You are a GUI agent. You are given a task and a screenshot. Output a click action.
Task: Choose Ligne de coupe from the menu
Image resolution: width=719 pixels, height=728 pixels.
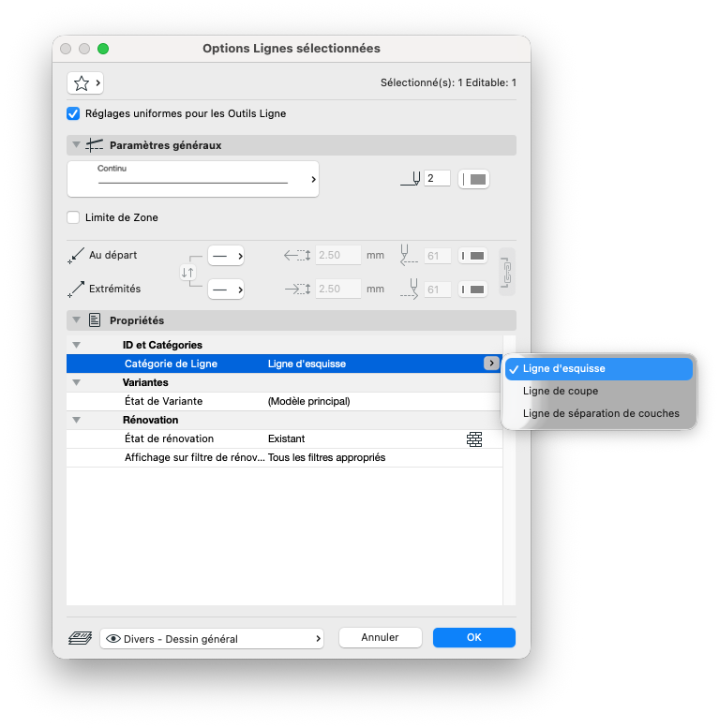pyautogui.click(x=599, y=391)
